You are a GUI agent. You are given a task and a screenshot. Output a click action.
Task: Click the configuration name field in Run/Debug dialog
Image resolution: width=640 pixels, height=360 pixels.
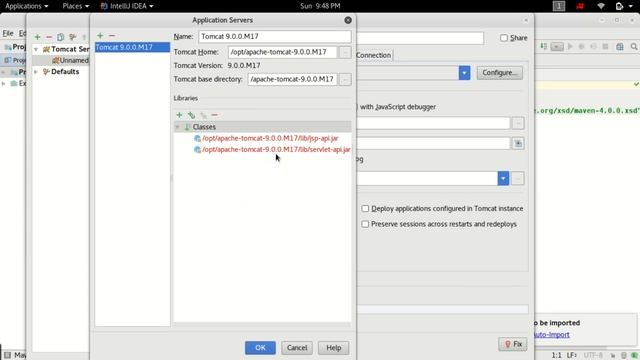click(x=420, y=38)
